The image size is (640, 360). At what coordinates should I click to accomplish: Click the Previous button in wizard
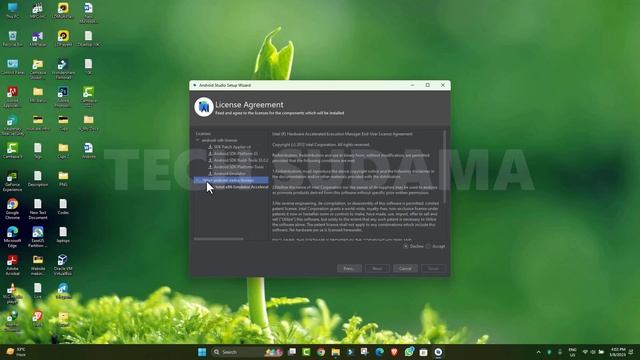349,269
